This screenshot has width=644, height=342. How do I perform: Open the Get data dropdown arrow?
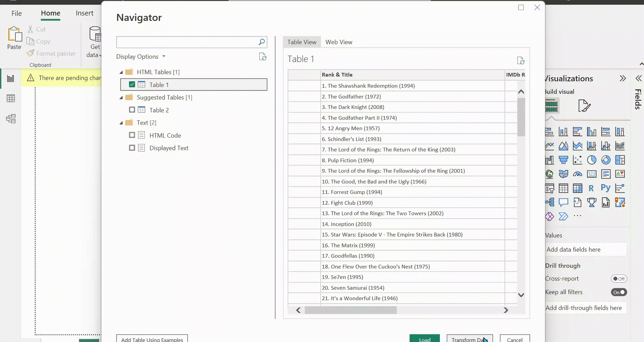100,55
